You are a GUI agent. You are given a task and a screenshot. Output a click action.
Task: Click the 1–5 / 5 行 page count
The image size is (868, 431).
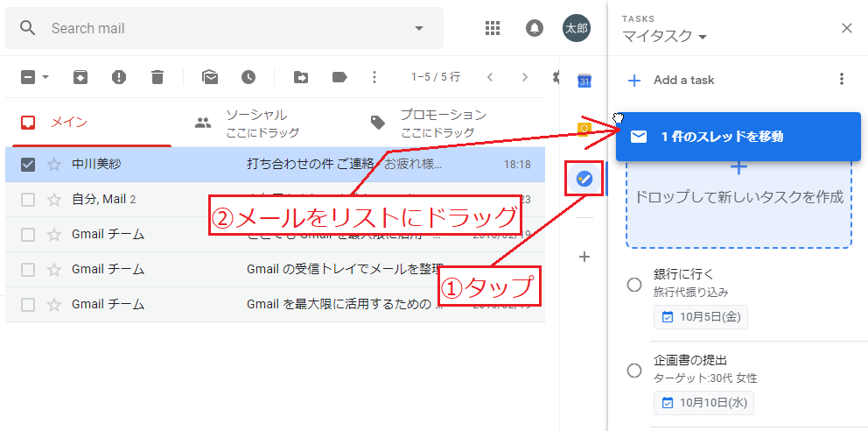(436, 77)
